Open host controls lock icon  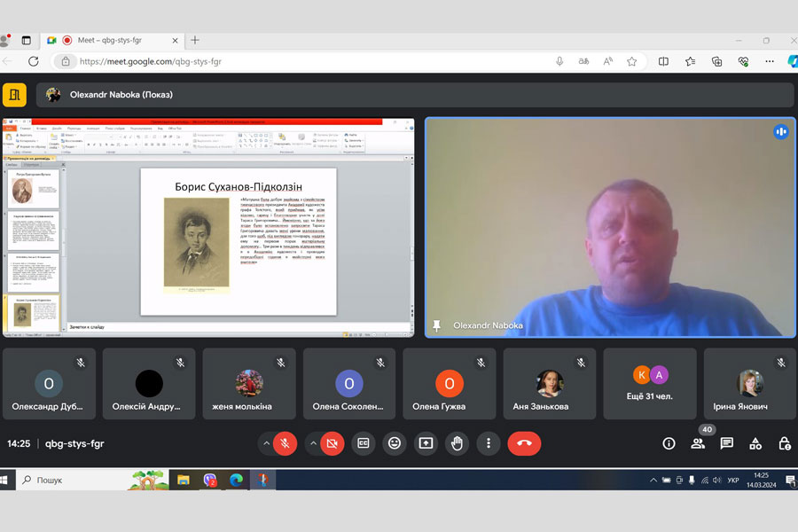(785, 444)
